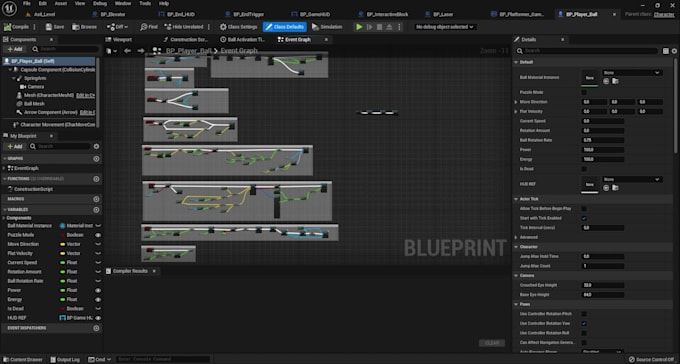Browse to asset in Content Browser
680x364 pixels.
[x=85, y=27]
